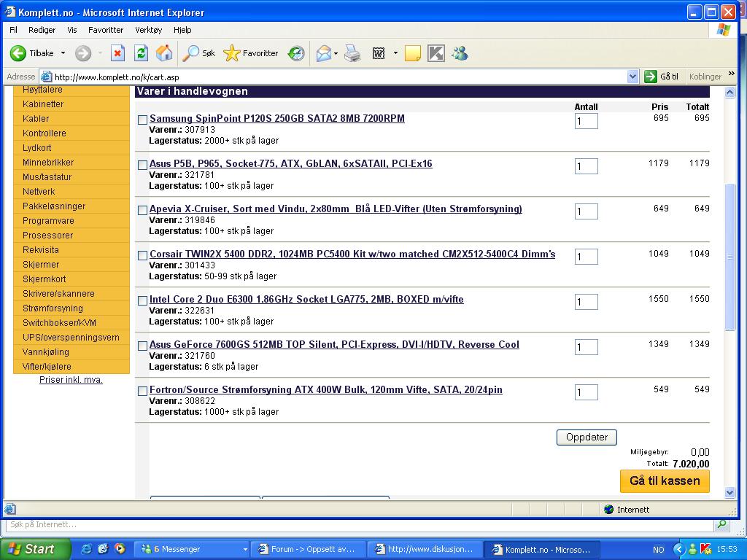Click the grey forward arrow icon
747x560 pixels.
[83, 52]
